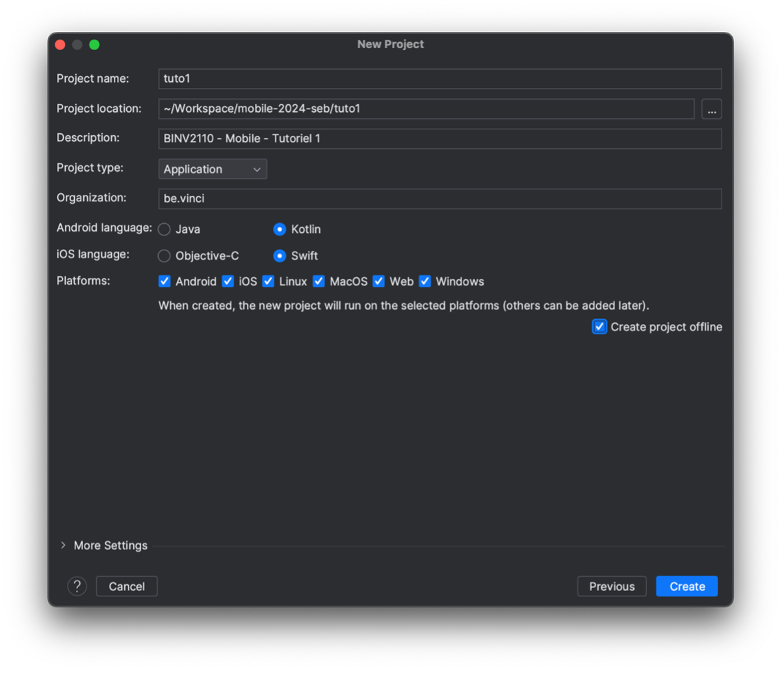The image size is (784, 673).
Task: Uncheck the Android platform checkbox
Action: (164, 282)
